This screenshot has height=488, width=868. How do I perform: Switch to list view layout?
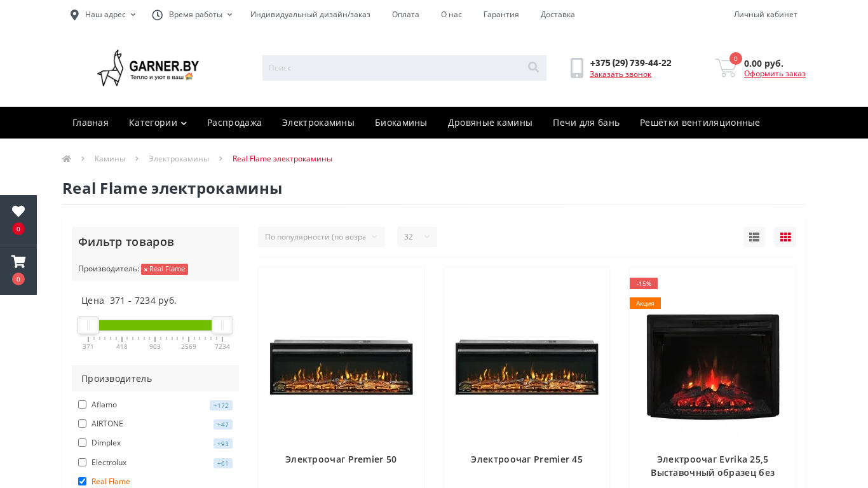pyautogui.click(x=754, y=237)
